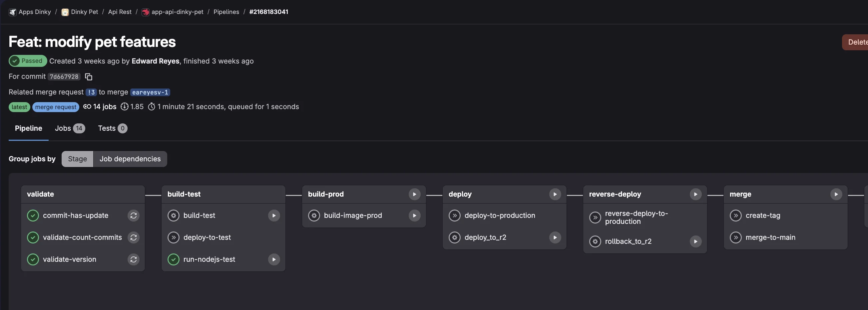The image size is (868, 310).
Task: Select Stage grouping mode
Action: (x=77, y=159)
